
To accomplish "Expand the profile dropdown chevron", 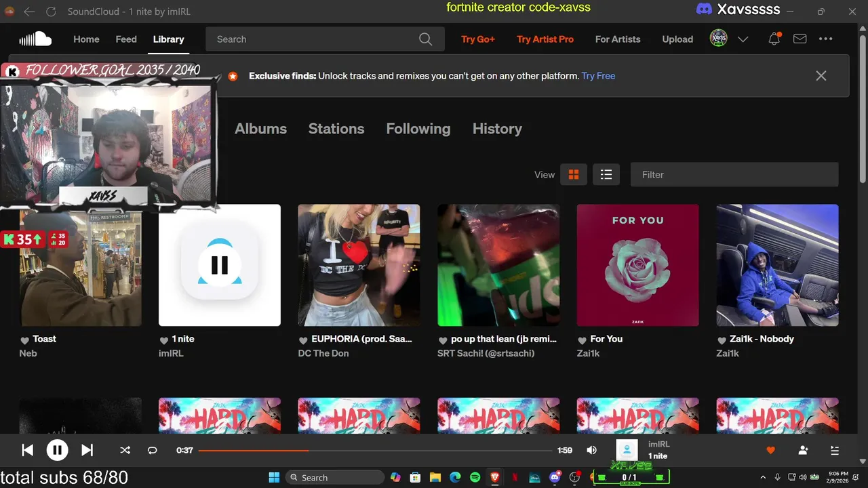I will (x=743, y=39).
